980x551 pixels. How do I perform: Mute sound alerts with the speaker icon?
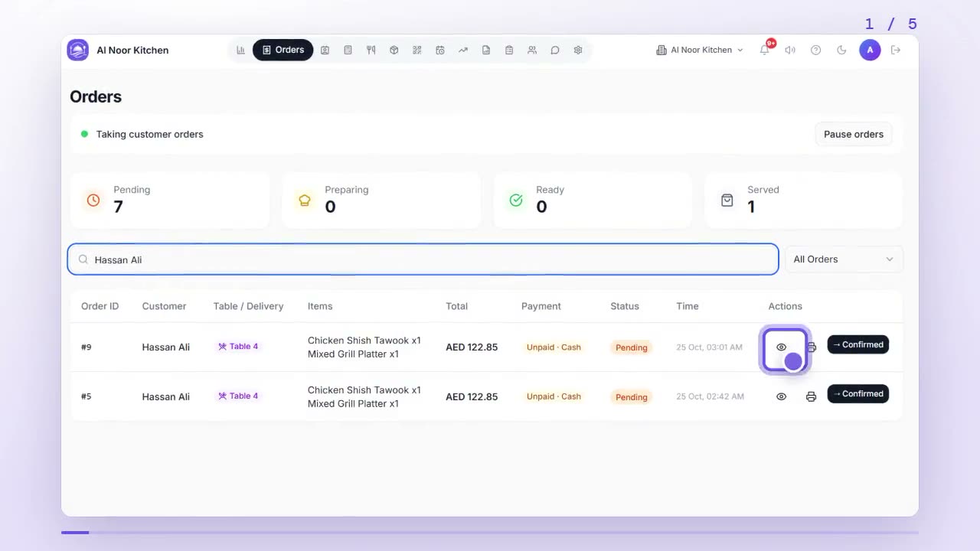pos(790,50)
